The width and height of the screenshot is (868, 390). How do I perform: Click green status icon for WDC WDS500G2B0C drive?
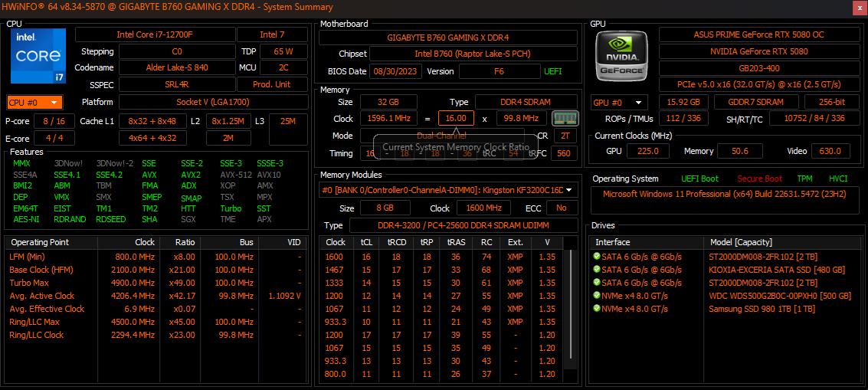pyautogui.click(x=596, y=296)
